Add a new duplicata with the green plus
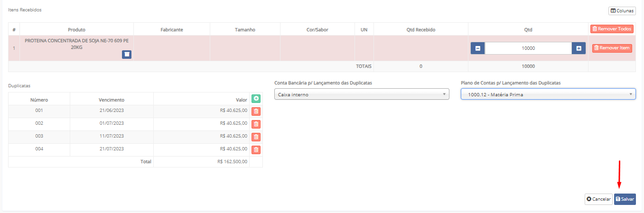 coord(256,99)
